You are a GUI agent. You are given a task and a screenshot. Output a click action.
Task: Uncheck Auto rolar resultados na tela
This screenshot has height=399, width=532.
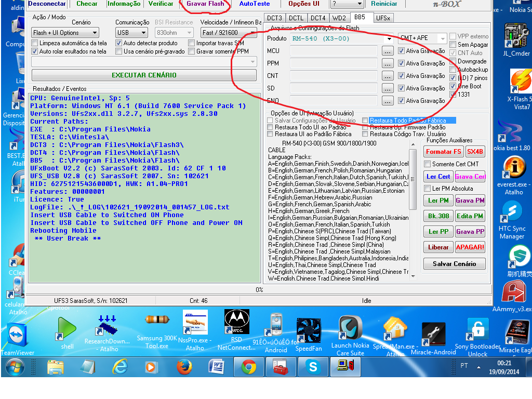[34, 51]
